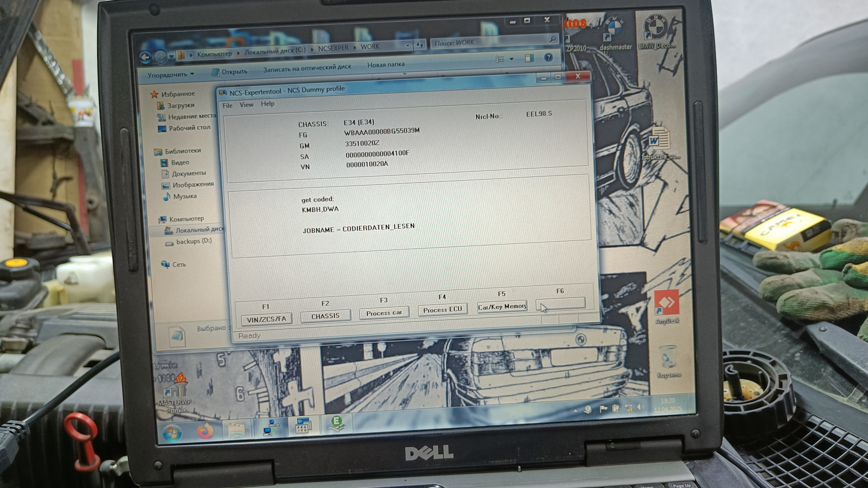Viewport: 868px width, 488px height.
Task: Open File menu in NCS-Expertentool
Action: tap(227, 105)
